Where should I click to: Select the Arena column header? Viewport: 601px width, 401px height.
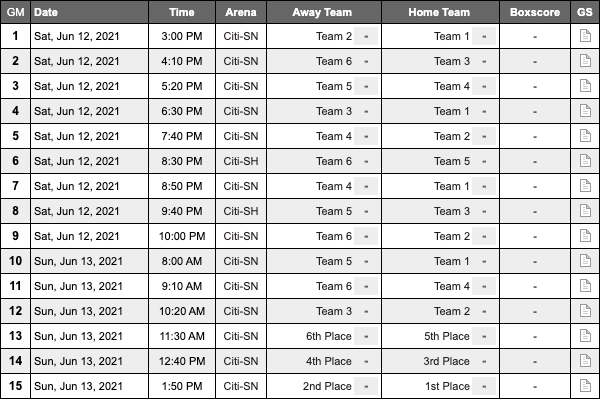coord(241,12)
